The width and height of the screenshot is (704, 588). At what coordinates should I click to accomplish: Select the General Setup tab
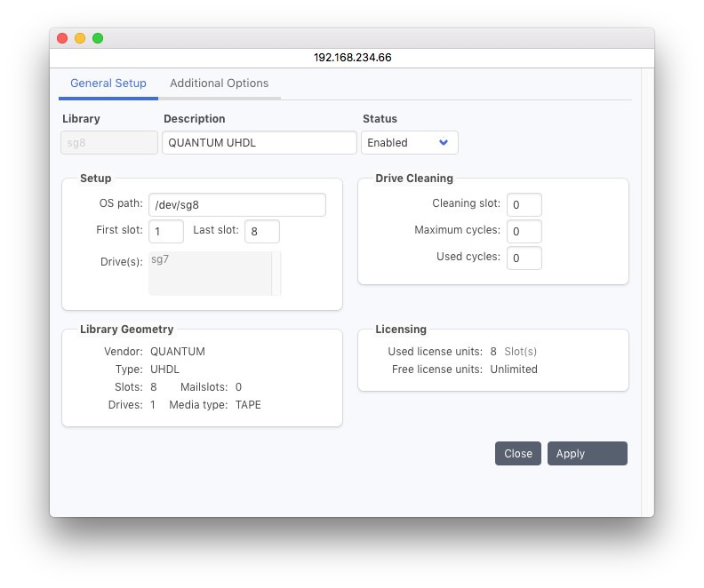click(108, 83)
